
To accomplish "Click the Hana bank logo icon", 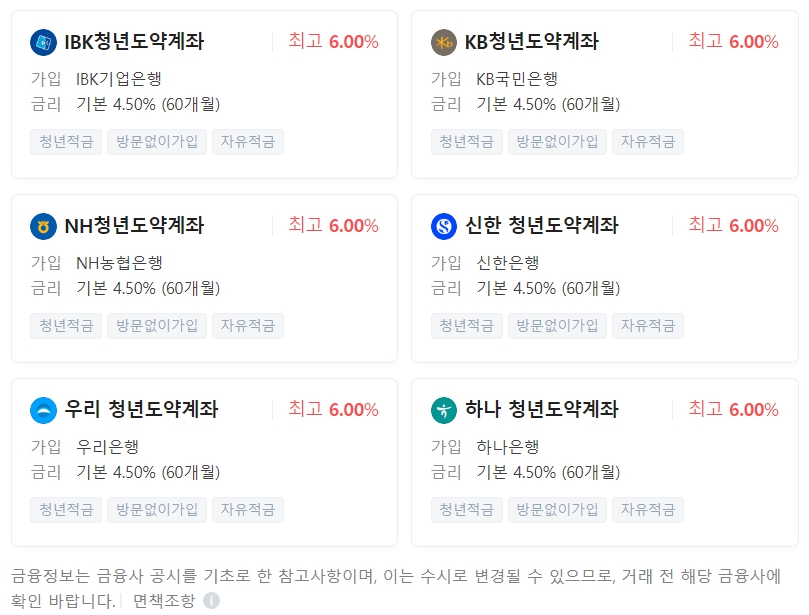I will tap(443, 409).
